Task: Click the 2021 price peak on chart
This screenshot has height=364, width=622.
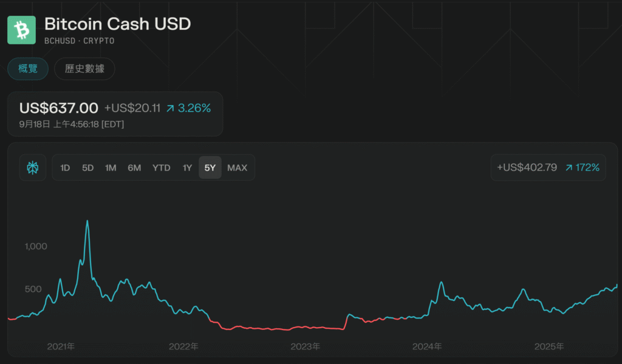Action: pos(87,221)
